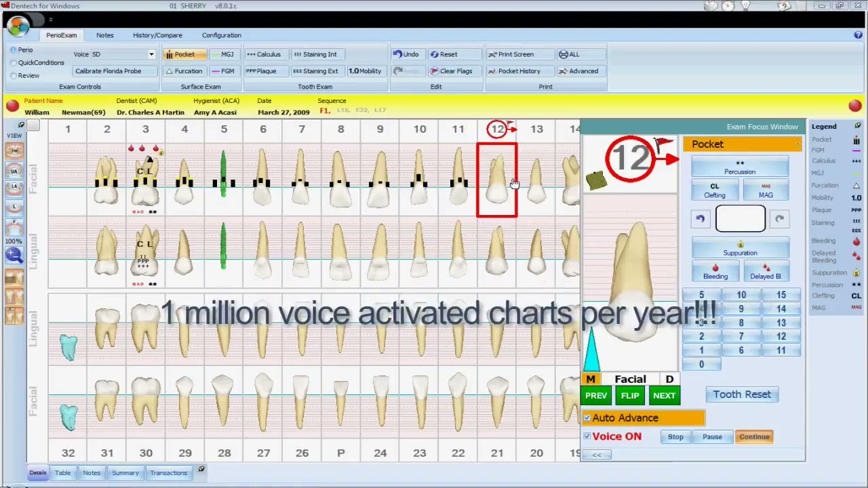Select the Review radio option

[x=24, y=76]
